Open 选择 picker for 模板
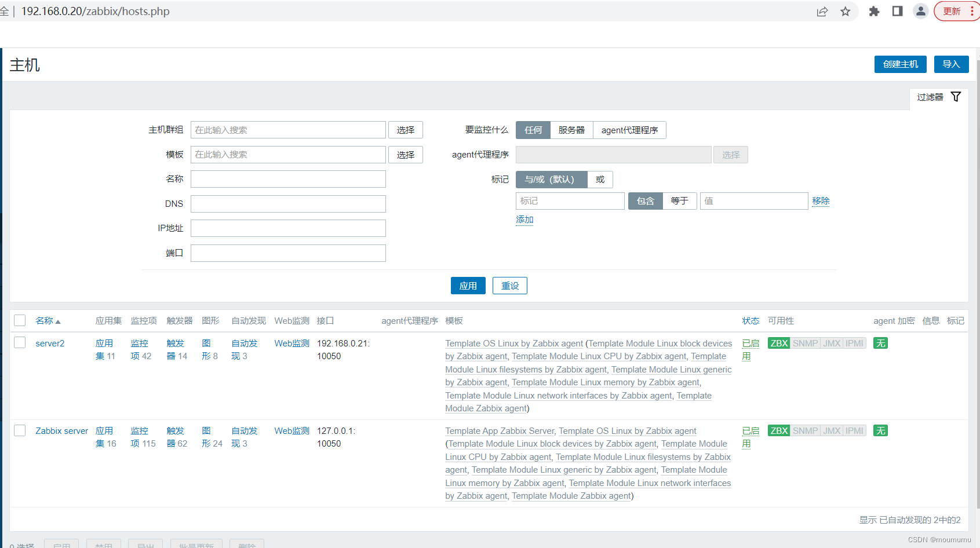Viewport: 980px width, 548px height. pos(406,155)
